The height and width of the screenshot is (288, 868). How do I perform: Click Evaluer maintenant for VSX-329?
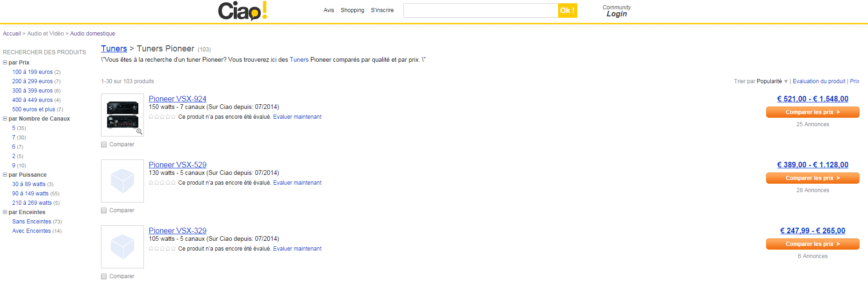pyautogui.click(x=297, y=249)
